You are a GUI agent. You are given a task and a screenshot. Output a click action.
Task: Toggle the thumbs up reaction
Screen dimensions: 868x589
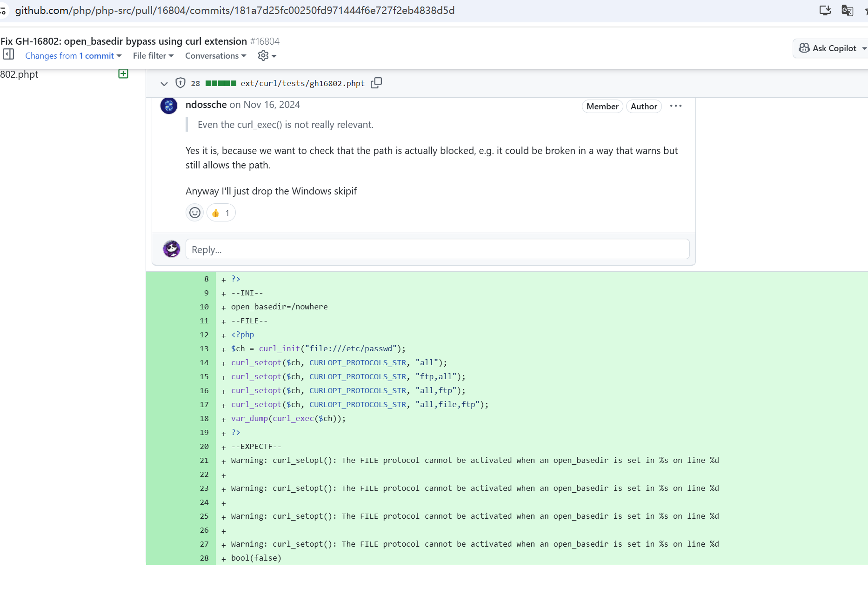click(x=221, y=213)
